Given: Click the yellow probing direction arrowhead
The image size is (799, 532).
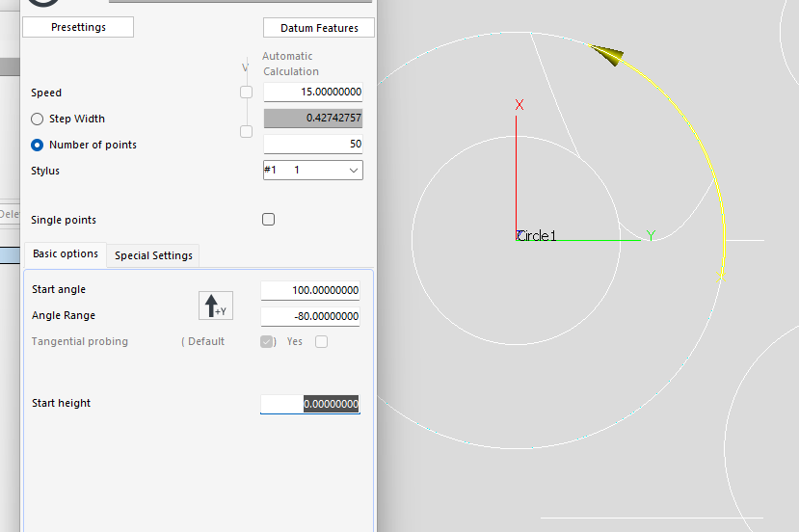Looking at the screenshot, I should (x=606, y=56).
